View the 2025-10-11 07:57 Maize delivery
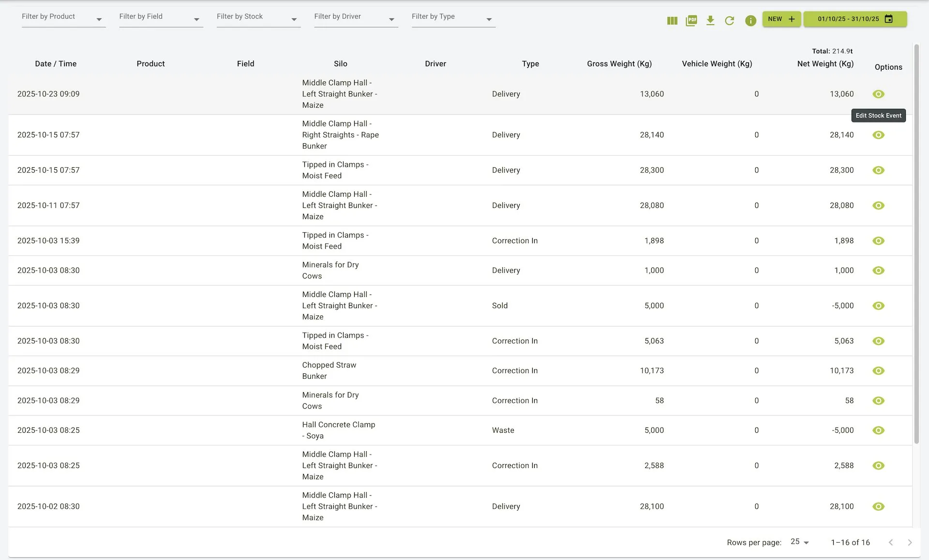 point(878,206)
